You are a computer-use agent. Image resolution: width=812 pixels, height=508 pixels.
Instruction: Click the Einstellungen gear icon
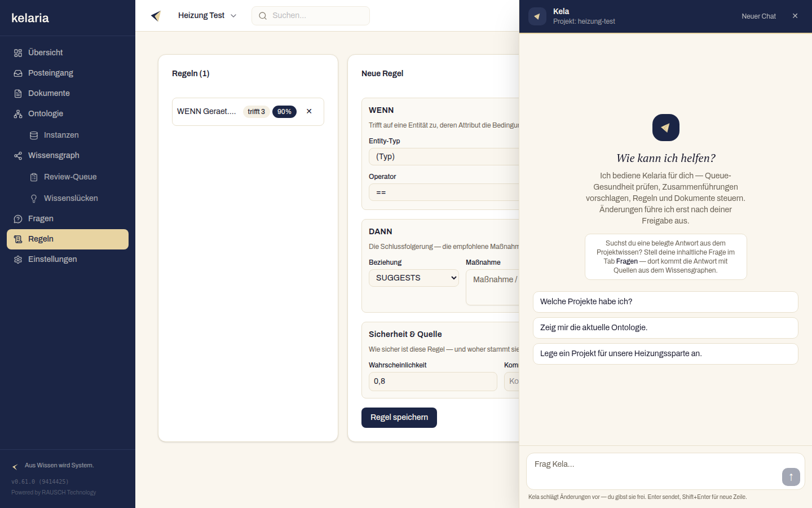(x=18, y=260)
